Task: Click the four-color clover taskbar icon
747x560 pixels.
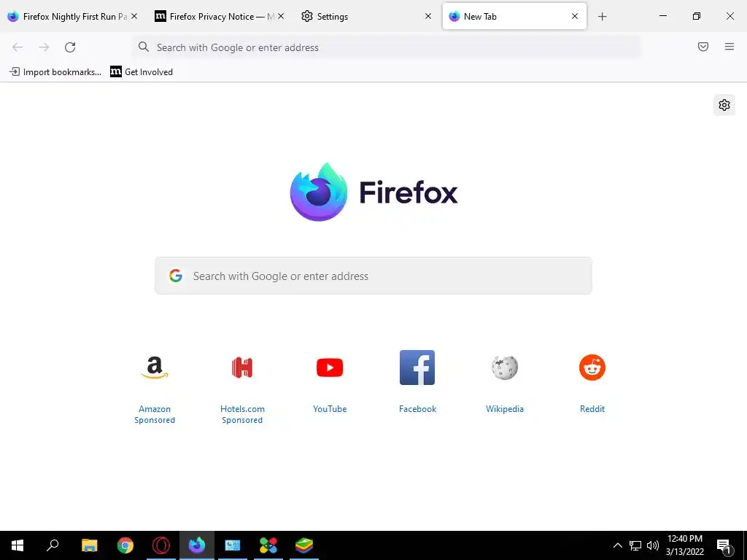Action: 268,545
